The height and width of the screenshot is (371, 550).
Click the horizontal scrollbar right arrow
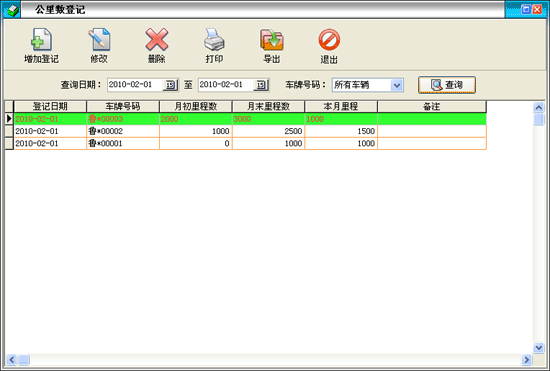point(526,359)
